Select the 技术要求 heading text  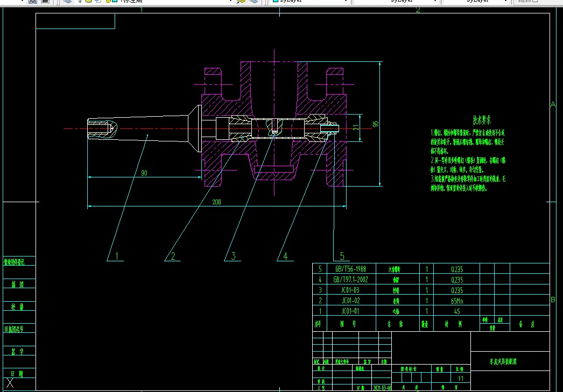pyautogui.click(x=482, y=120)
